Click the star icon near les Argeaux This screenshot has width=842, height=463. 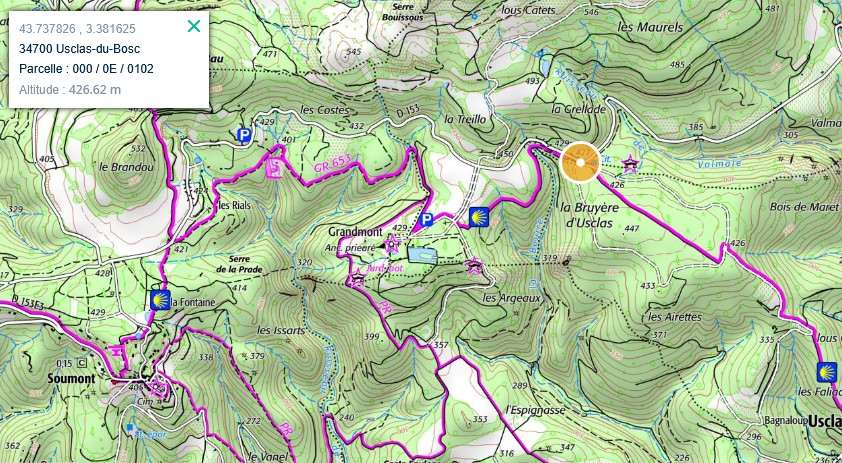[474, 265]
